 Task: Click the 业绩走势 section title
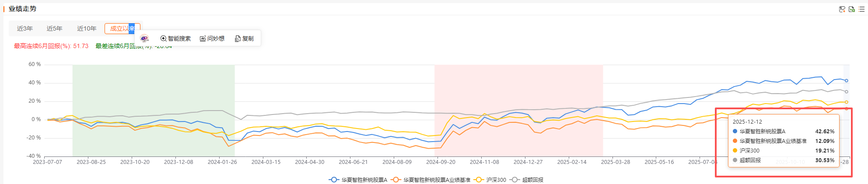(x=23, y=9)
